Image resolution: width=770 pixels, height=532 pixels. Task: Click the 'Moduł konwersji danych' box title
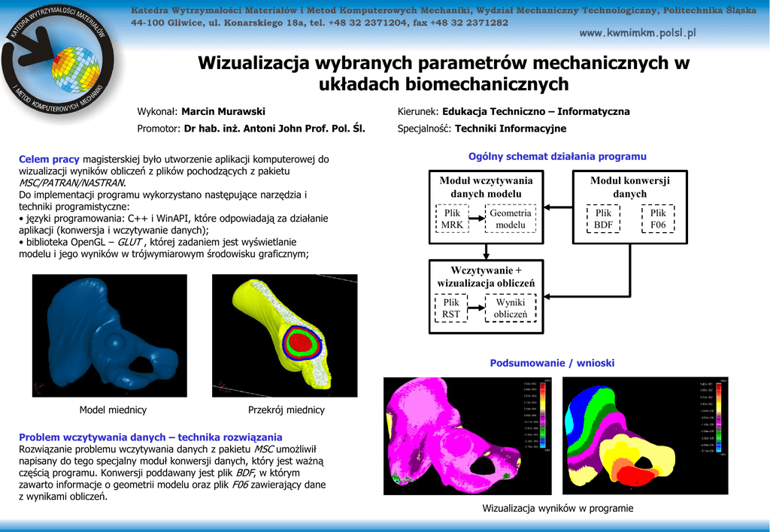[x=630, y=187]
